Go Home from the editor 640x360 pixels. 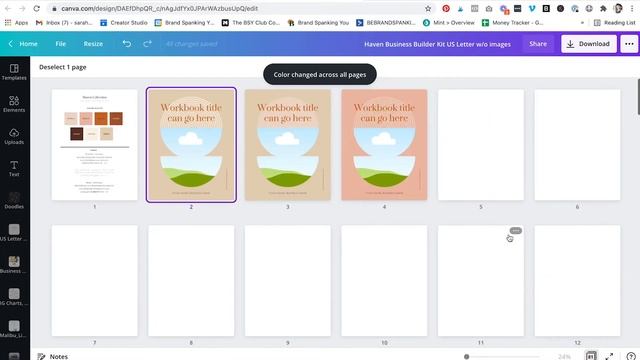coord(24,44)
